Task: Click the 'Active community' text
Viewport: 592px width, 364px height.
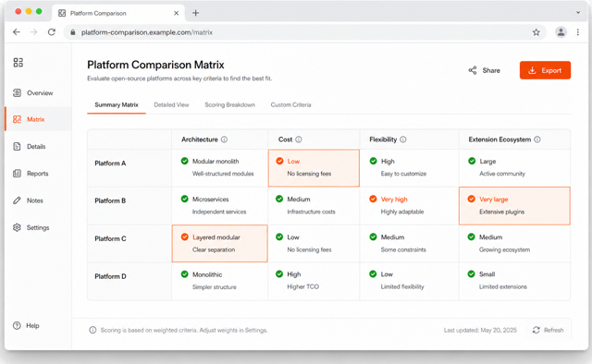Action: (x=502, y=174)
